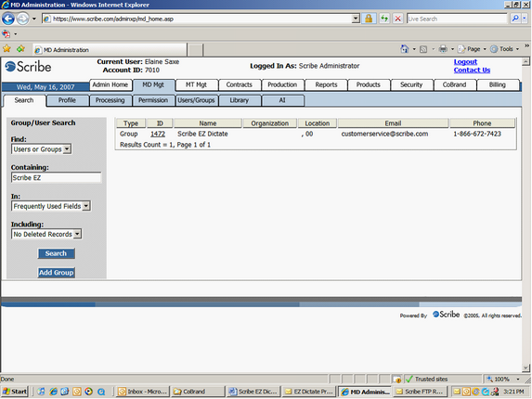The width and height of the screenshot is (532, 399).
Task: Open the Products tab
Action: pos(369,84)
